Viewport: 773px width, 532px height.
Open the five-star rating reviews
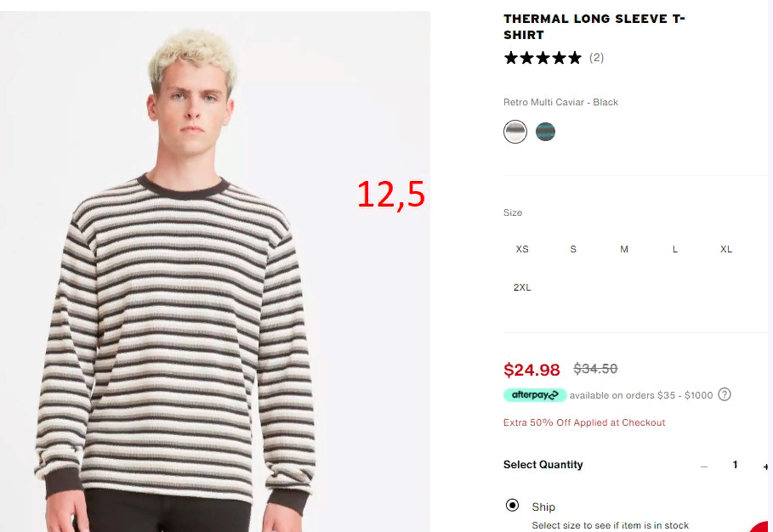tap(543, 58)
